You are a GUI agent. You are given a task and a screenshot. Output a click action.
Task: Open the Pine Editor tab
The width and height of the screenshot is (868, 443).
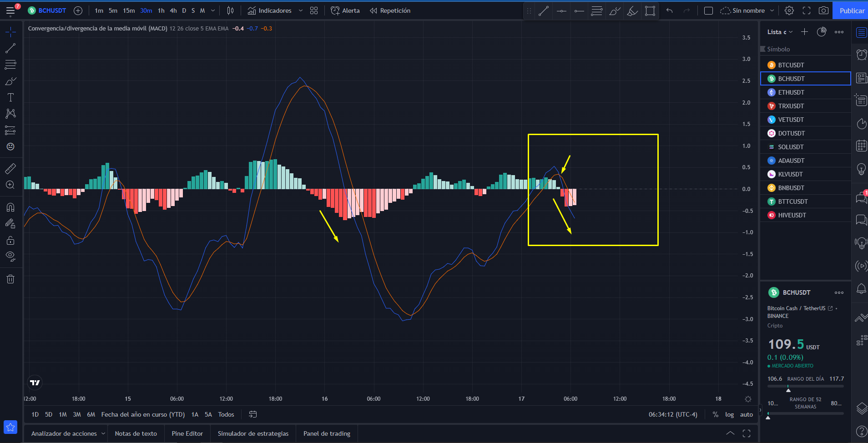(x=187, y=433)
